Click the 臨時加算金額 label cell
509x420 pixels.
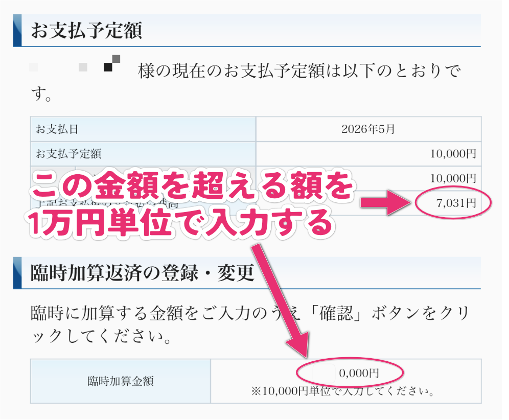121,381
